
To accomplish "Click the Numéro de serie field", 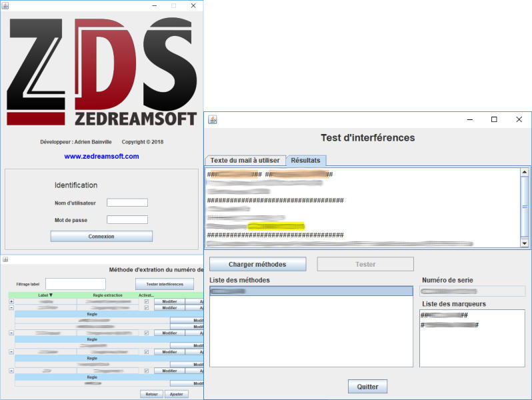I will click(x=472, y=291).
